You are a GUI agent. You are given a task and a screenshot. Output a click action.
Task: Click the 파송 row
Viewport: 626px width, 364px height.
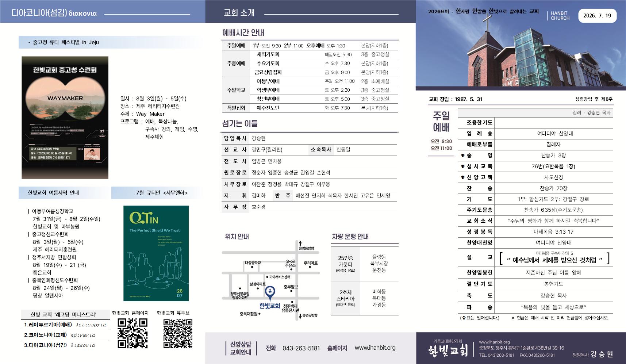(x=535, y=307)
